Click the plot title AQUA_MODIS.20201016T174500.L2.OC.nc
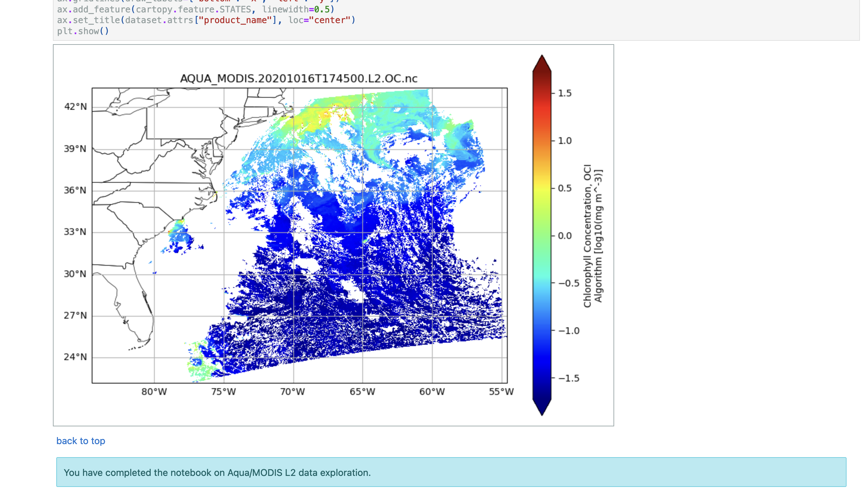This screenshot has height=502, width=868. coord(299,79)
